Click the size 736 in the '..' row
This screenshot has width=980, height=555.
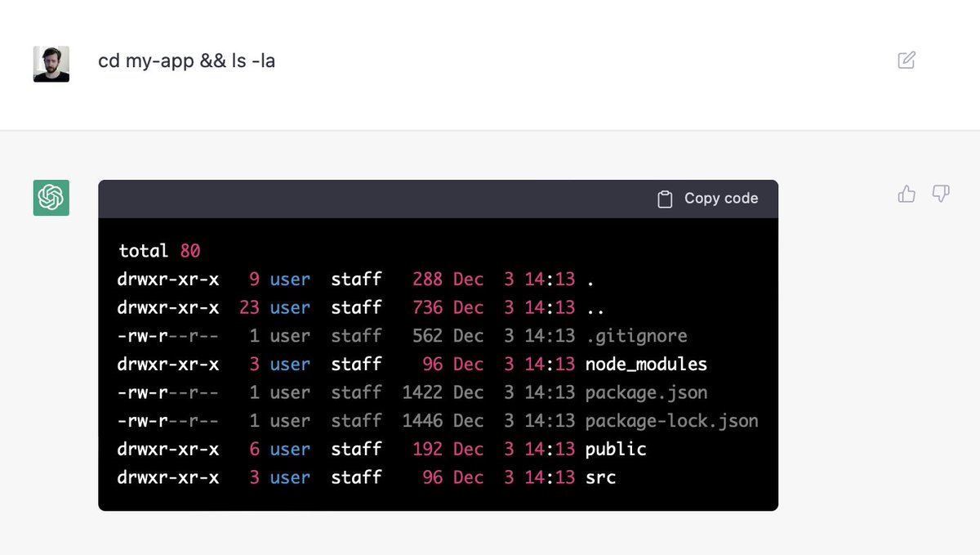click(427, 307)
